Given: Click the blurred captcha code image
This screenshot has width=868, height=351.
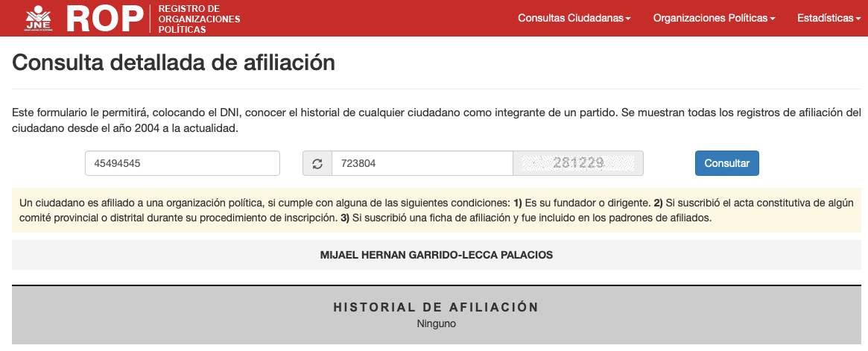Looking at the screenshot, I should tap(577, 163).
